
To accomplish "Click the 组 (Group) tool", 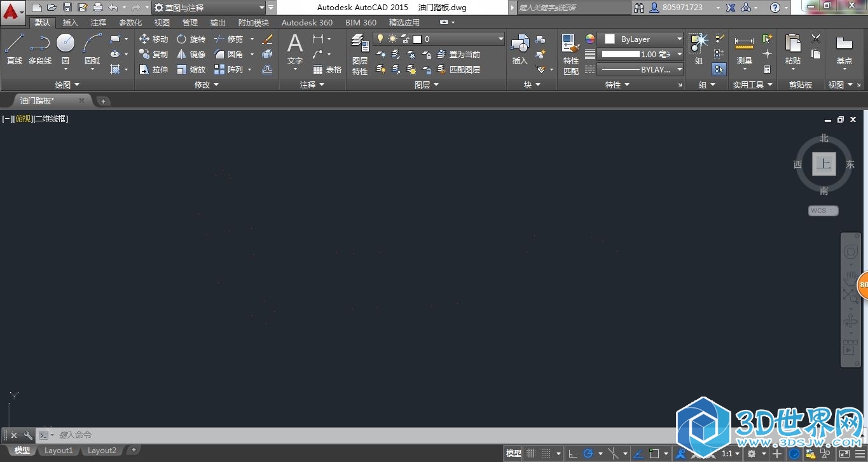I will tap(699, 49).
